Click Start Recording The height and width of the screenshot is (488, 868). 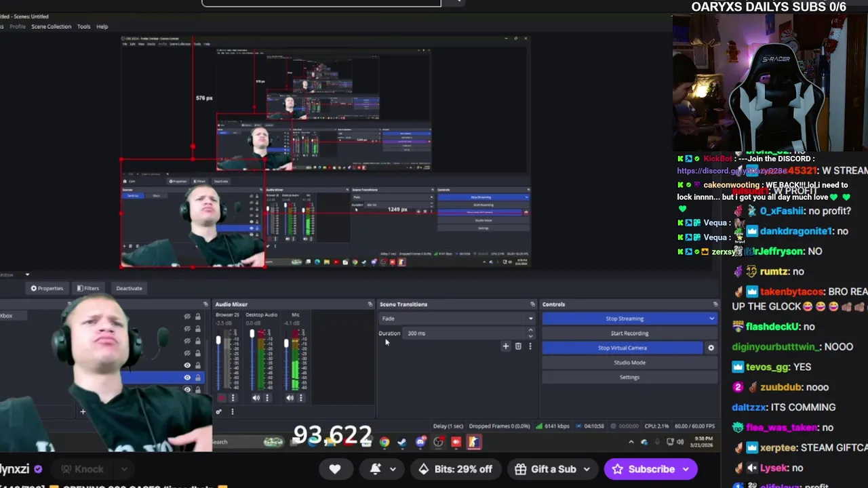pyautogui.click(x=629, y=333)
